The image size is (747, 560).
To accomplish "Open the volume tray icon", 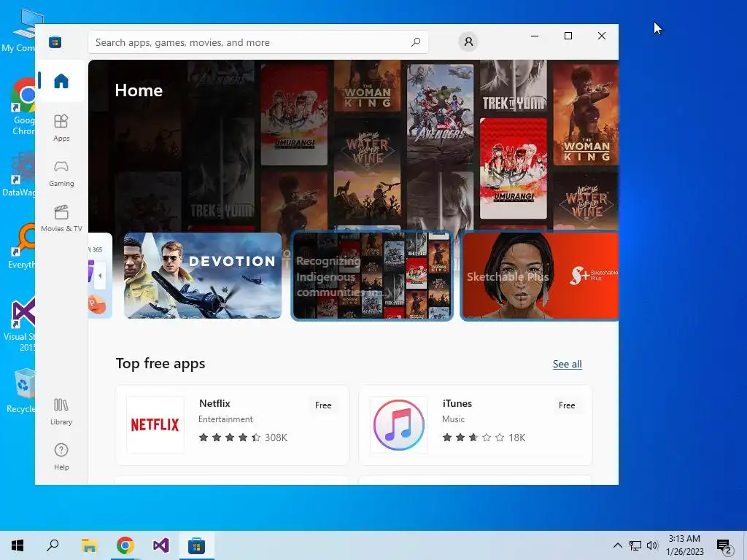I will (x=652, y=545).
